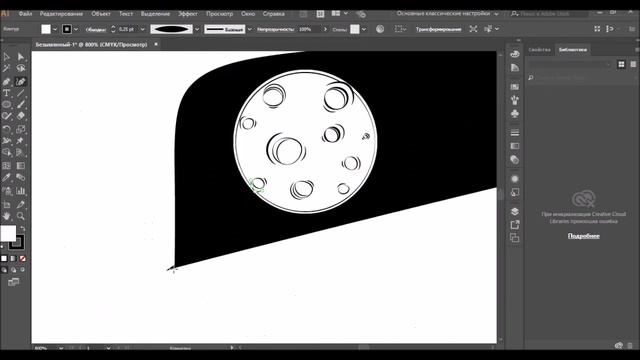This screenshot has height=360, width=640.
Task: Select the Selection (black arrow) tool
Action: 7,57
